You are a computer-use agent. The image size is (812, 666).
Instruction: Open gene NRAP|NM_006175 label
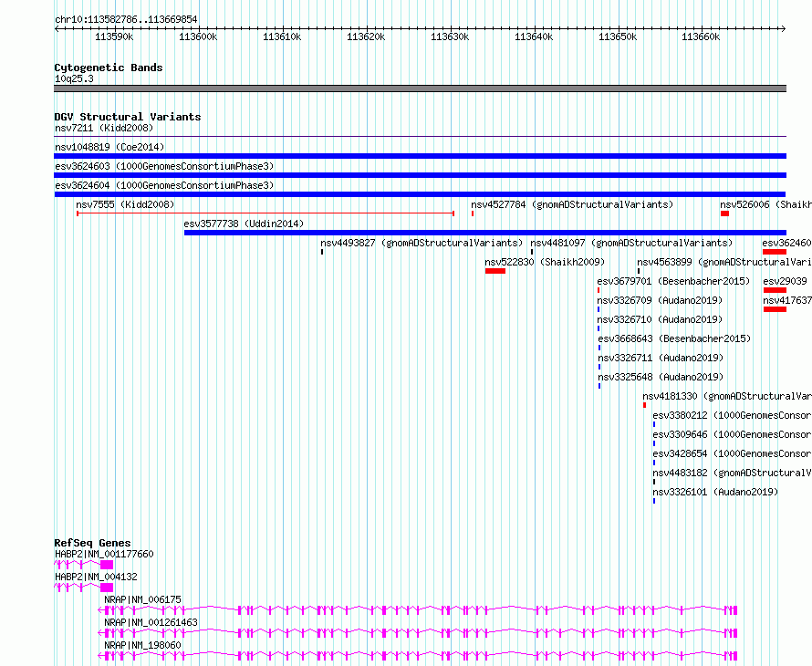pyautogui.click(x=142, y=599)
